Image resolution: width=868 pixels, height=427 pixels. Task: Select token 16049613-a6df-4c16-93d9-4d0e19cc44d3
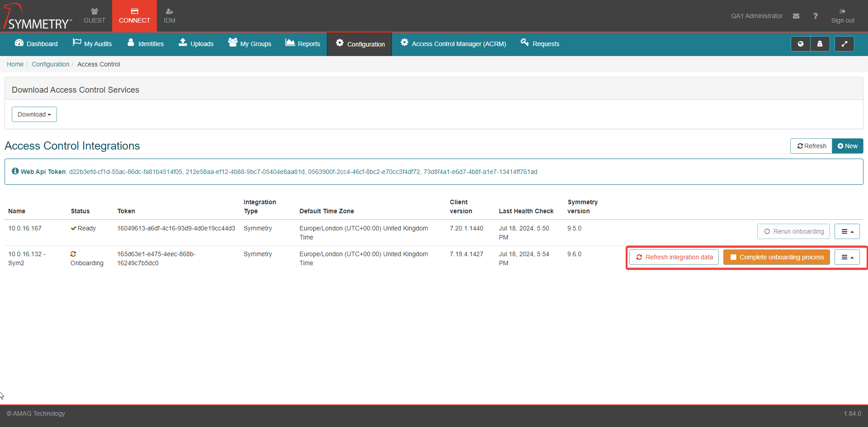point(176,228)
